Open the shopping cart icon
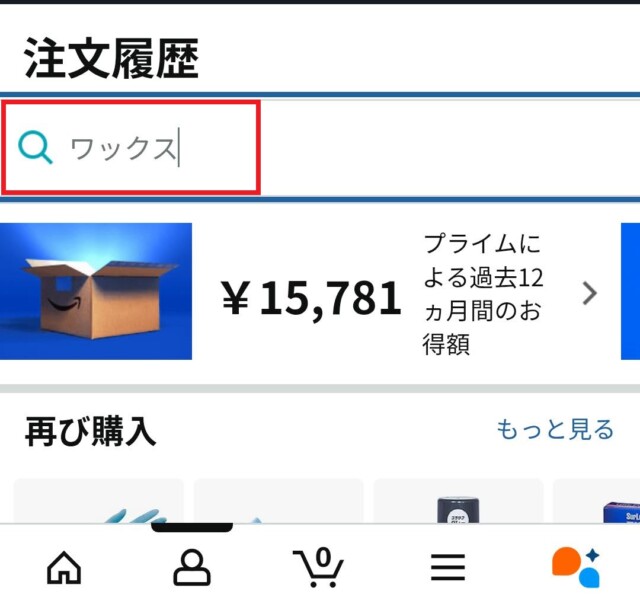 319,567
